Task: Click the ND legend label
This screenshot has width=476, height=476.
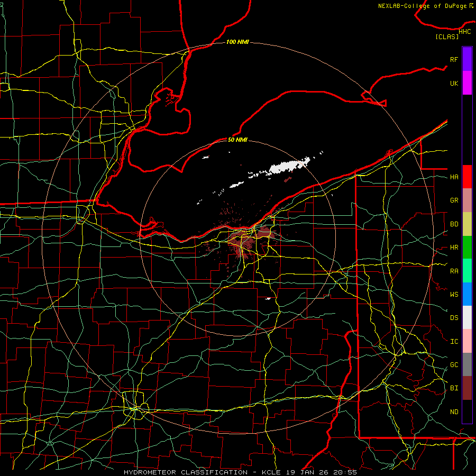Action: click(454, 412)
